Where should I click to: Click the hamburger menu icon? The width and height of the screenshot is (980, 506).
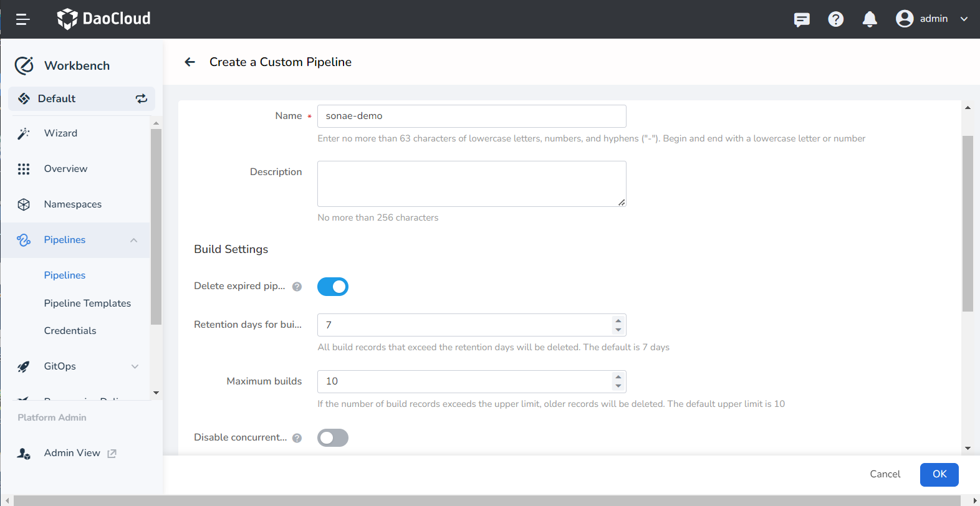coord(23,19)
